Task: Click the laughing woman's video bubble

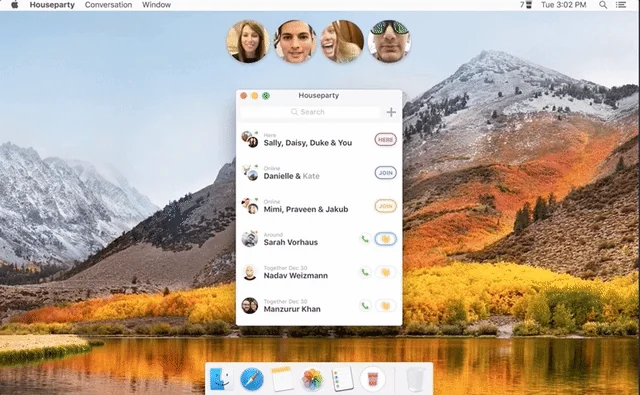Action: pyautogui.click(x=342, y=42)
